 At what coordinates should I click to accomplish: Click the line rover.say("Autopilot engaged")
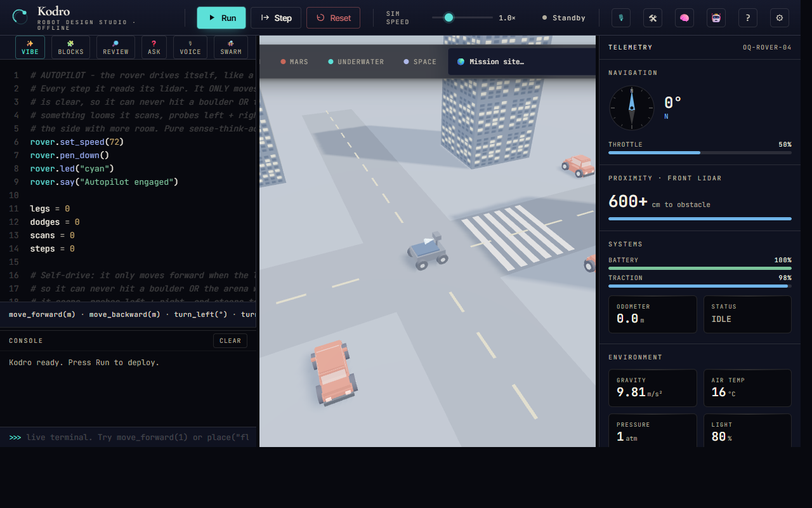pyautogui.click(x=104, y=182)
